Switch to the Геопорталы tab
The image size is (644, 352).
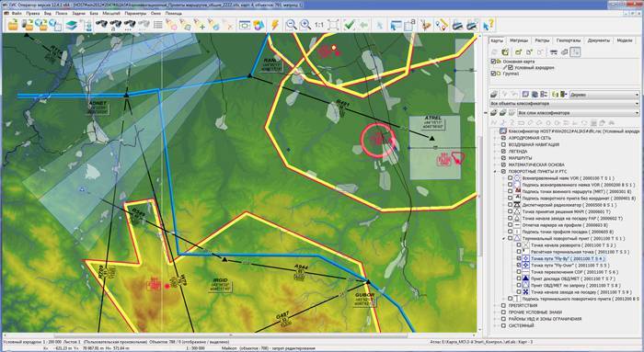point(569,40)
